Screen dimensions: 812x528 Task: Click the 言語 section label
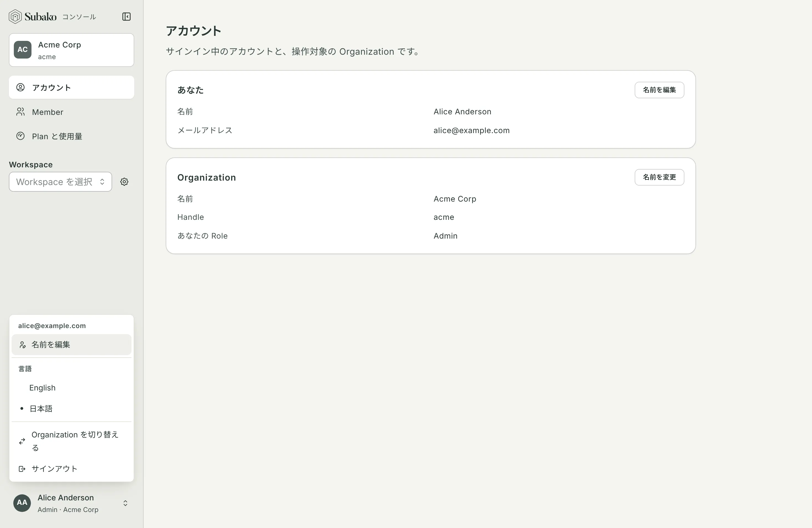[25, 369]
